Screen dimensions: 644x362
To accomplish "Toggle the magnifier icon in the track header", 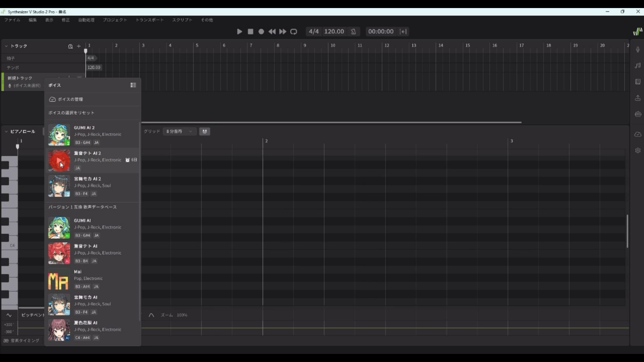I will [70, 46].
